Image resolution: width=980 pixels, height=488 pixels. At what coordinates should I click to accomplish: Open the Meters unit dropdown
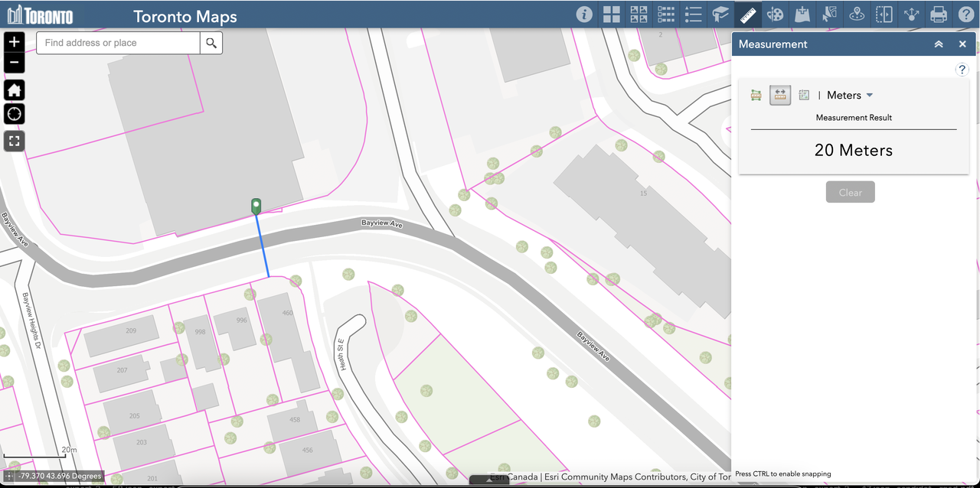tap(850, 95)
